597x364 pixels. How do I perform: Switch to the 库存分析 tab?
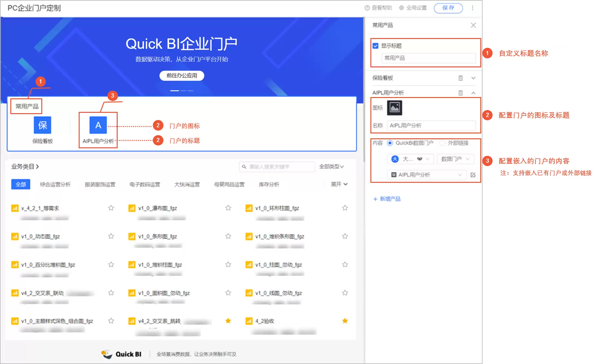click(269, 184)
